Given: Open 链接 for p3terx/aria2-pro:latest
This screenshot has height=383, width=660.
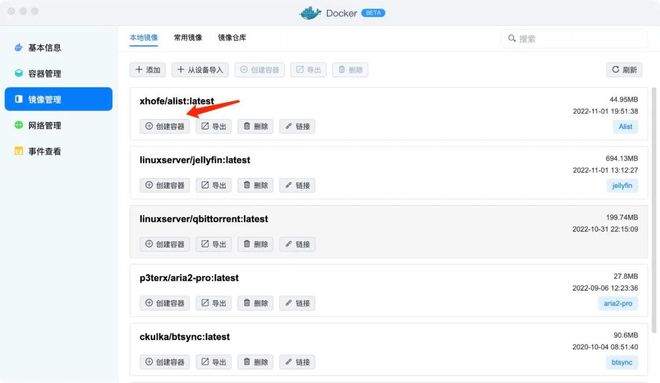Looking at the screenshot, I should [x=297, y=303].
